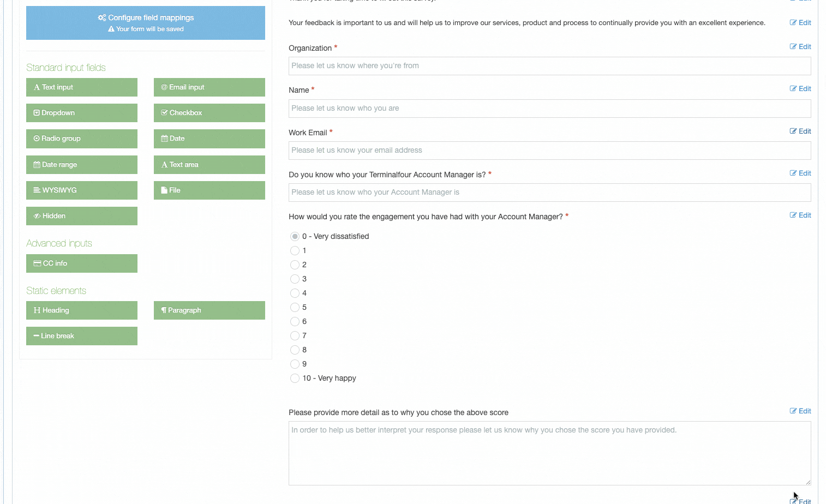This screenshot has height=504, width=826.
Task: Add a Hidden field
Action: pos(82,216)
